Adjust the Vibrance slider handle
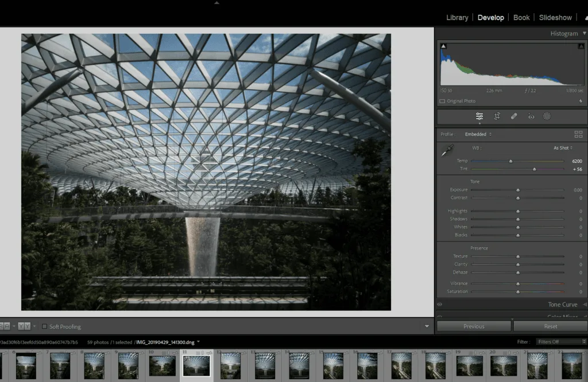 pos(518,284)
